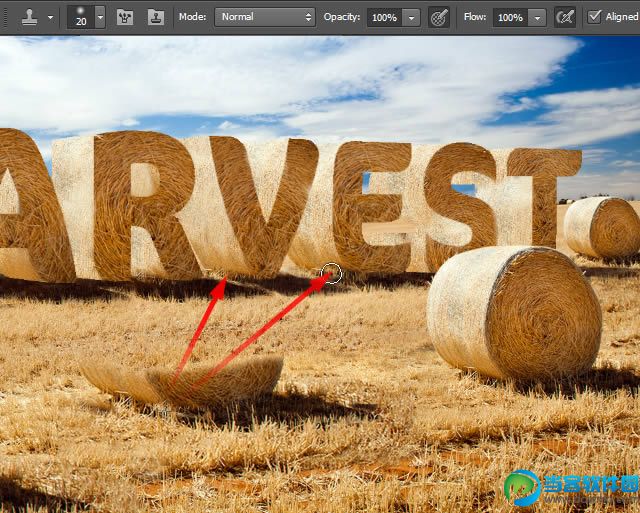
Task: Click the Opacity 100% value field
Action: [x=384, y=18]
